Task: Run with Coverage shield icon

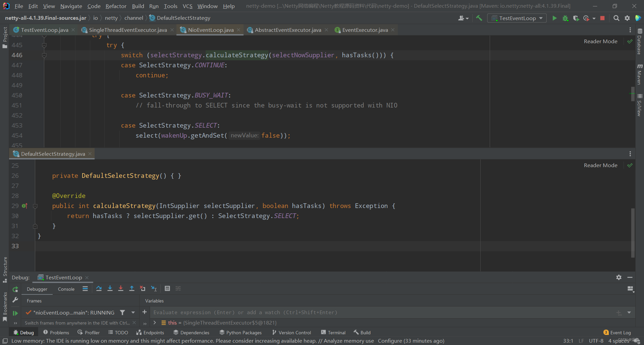Action: coord(576,18)
